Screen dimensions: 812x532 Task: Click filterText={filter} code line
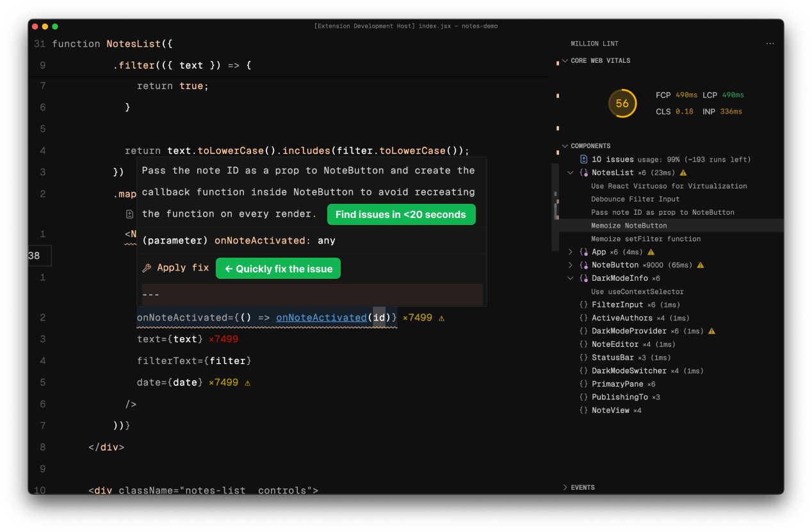coord(194,361)
